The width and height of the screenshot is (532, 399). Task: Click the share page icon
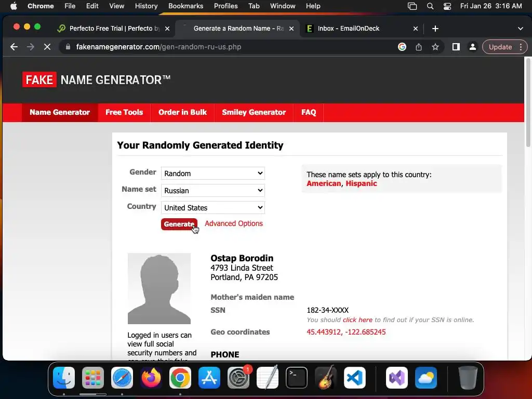pyautogui.click(x=419, y=47)
